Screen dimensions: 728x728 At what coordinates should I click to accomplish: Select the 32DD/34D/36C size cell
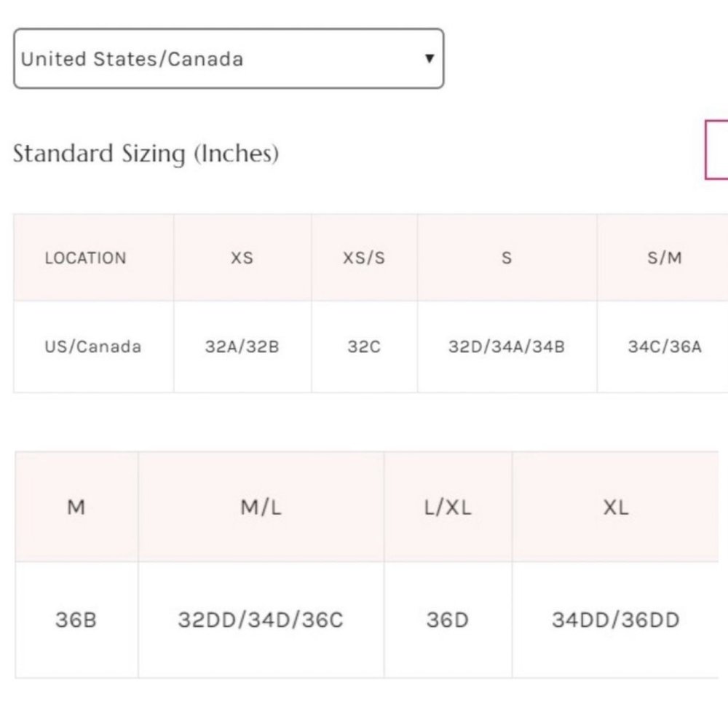[261, 620]
